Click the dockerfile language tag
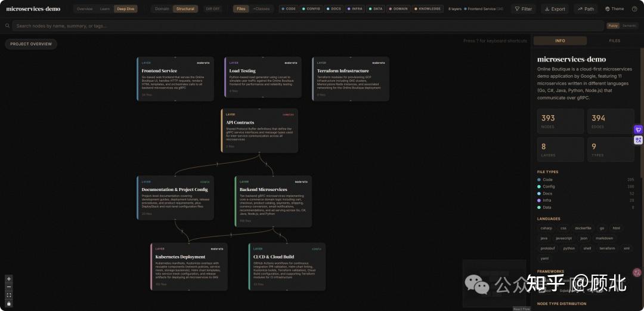644x311 pixels. 583,228
